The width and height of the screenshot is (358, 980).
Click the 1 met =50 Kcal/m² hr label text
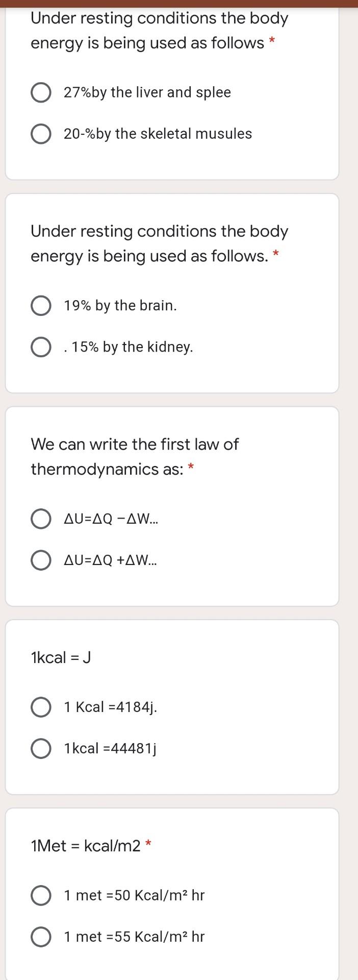tap(134, 895)
